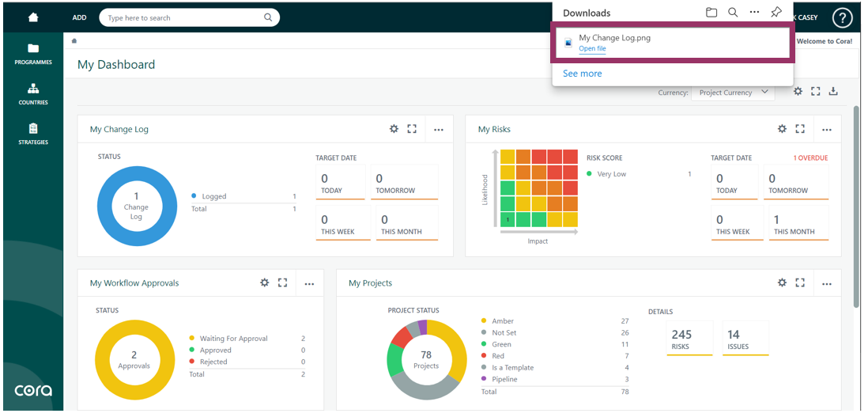Image resolution: width=868 pixels, height=417 pixels.
Task: Open My Projects widget settings gear
Action: click(x=782, y=282)
